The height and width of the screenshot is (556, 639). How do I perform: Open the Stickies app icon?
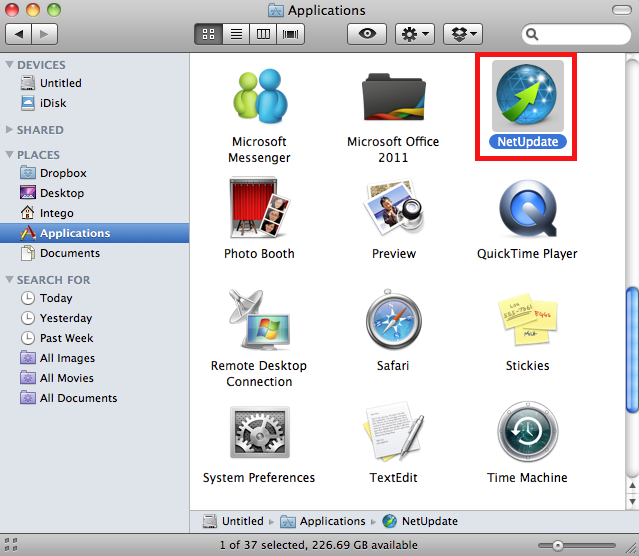pyautogui.click(x=527, y=320)
